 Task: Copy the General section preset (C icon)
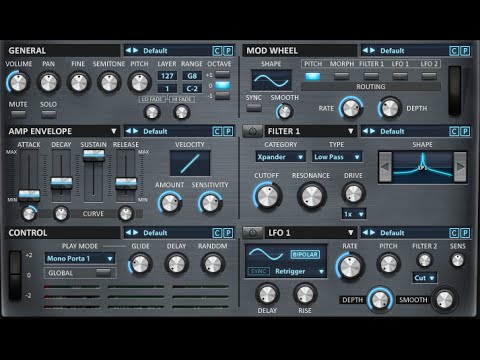[217, 51]
